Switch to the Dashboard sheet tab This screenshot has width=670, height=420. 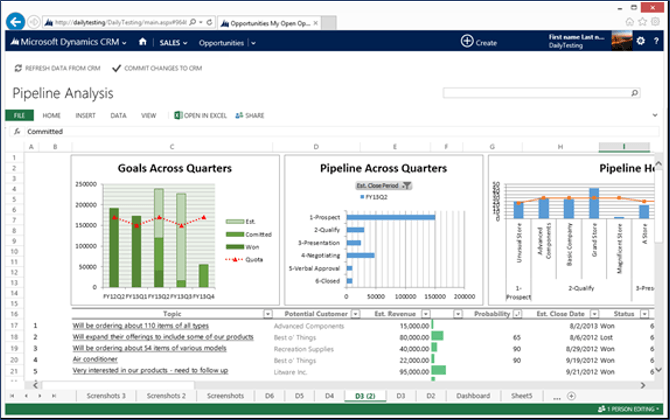pos(473,396)
